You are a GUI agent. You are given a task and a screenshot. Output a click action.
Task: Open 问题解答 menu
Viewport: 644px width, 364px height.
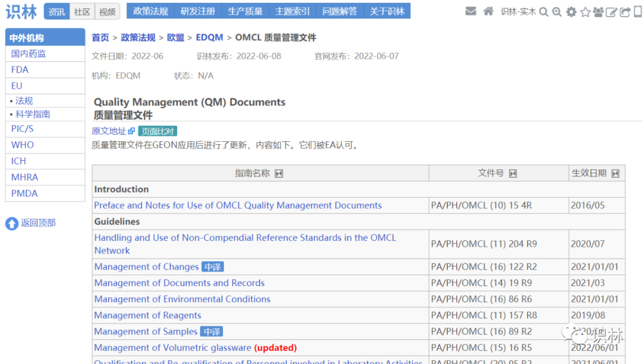point(340,11)
